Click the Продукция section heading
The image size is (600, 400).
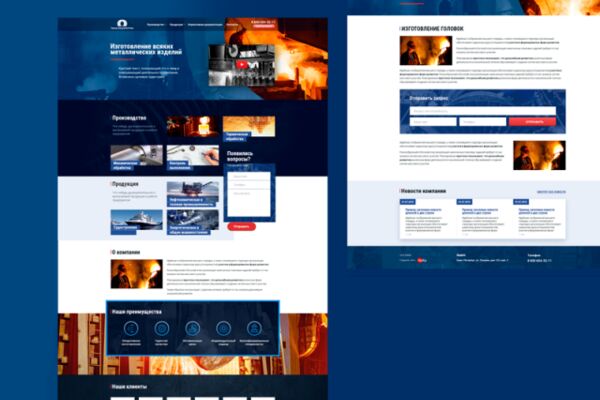coord(125,184)
